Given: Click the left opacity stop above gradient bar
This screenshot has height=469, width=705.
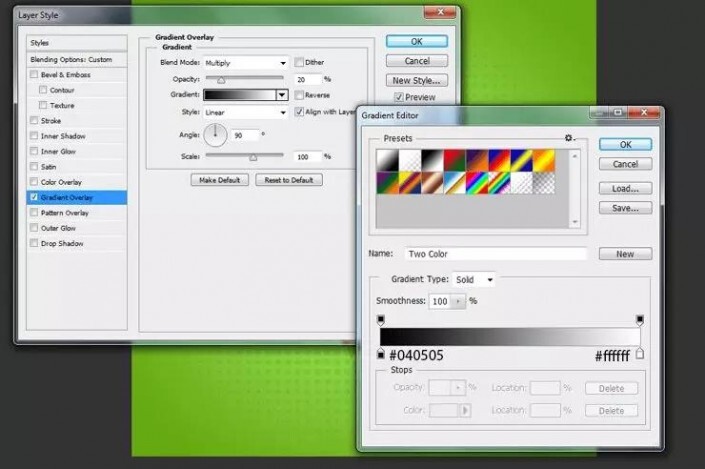Looking at the screenshot, I should point(380,320).
